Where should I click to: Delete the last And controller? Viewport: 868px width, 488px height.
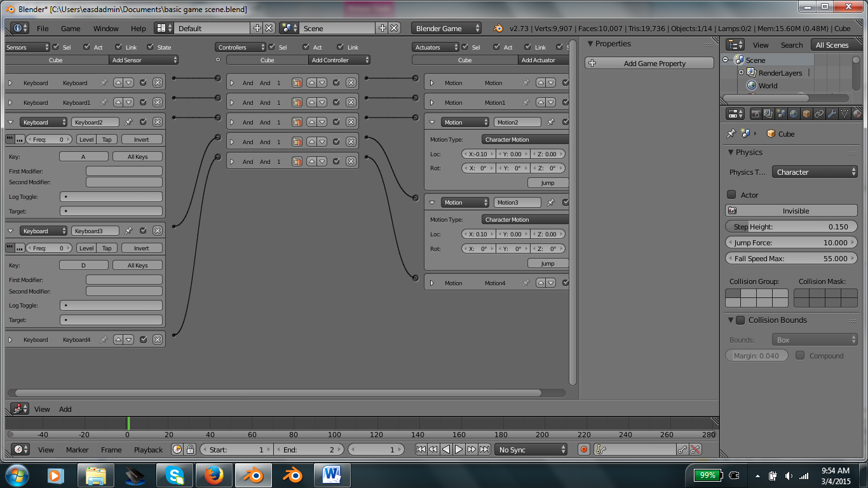pos(350,161)
